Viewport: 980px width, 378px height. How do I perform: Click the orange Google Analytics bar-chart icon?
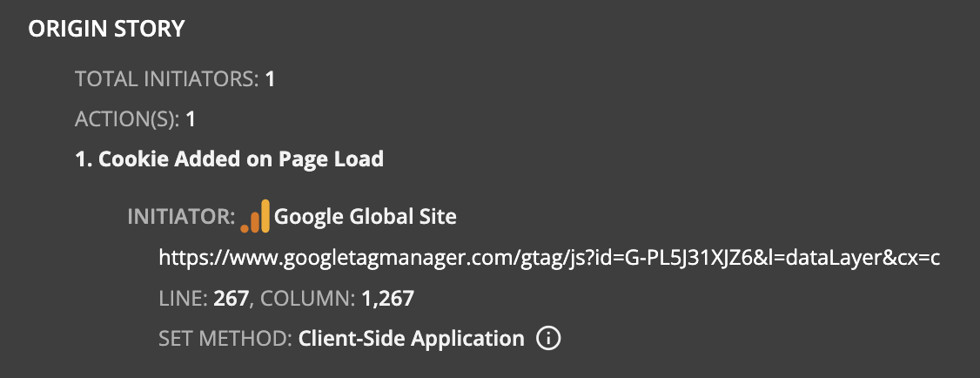(x=255, y=217)
